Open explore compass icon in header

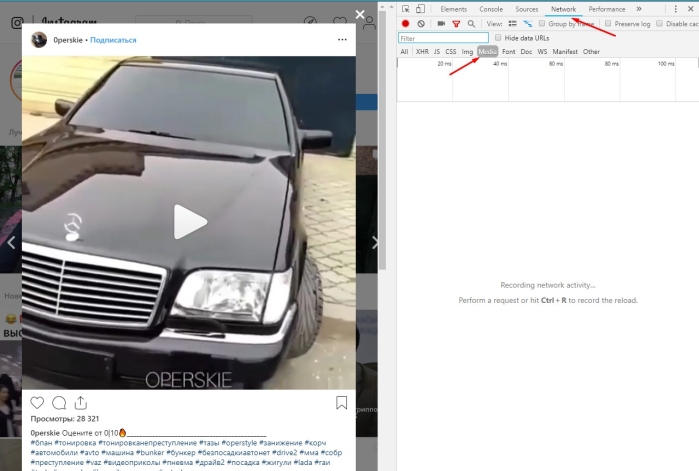click(310, 22)
